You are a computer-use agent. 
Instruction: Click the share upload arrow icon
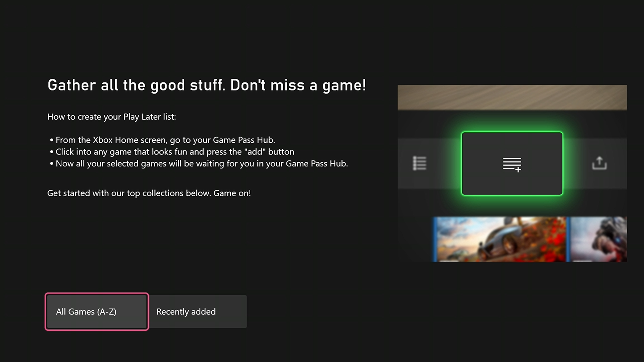point(599,163)
